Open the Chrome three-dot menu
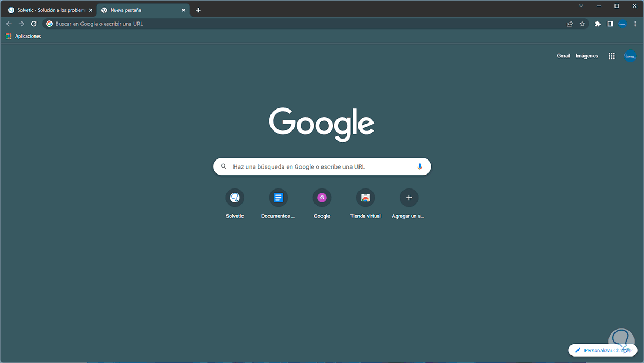The width and height of the screenshot is (644, 363). click(635, 24)
